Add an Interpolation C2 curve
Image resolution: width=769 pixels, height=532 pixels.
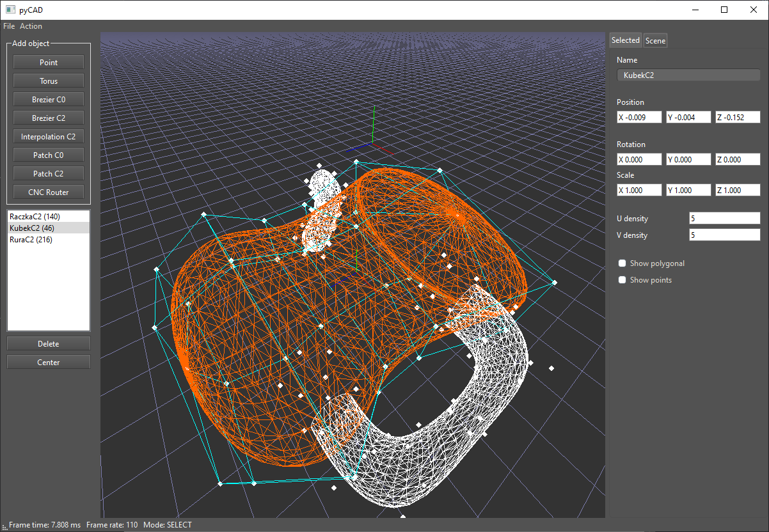(x=48, y=136)
